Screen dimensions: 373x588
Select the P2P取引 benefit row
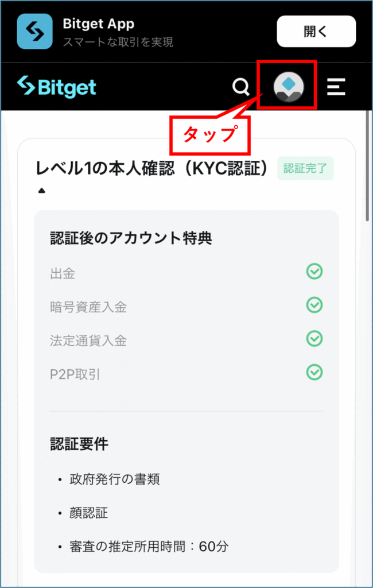(x=187, y=374)
